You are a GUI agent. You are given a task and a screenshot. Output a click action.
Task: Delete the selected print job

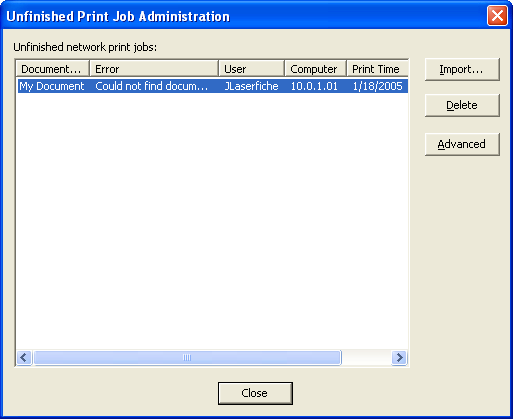click(x=462, y=105)
